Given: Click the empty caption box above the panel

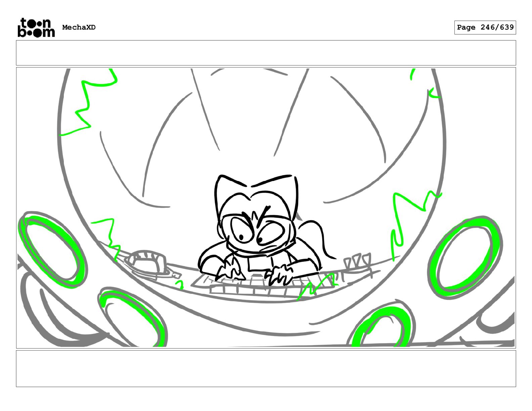Looking at the screenshot, I should pos(266,53).
